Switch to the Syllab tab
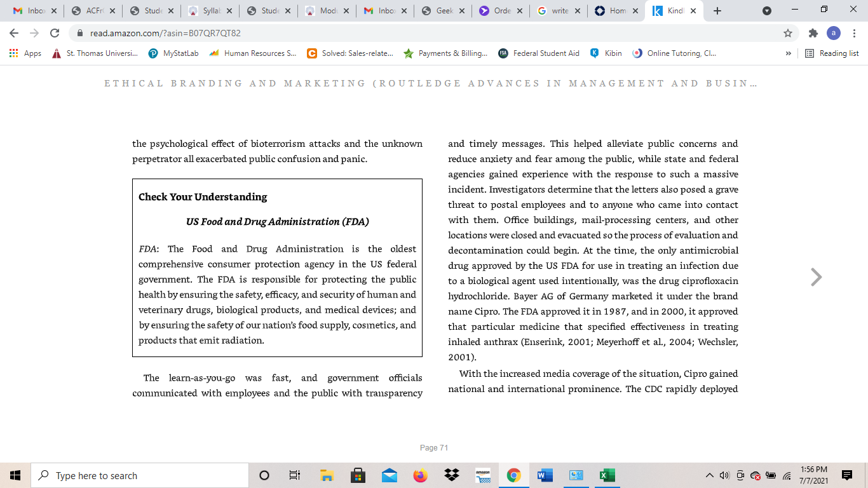The width and height of the screenshot is (868, 488). point(210,11)
